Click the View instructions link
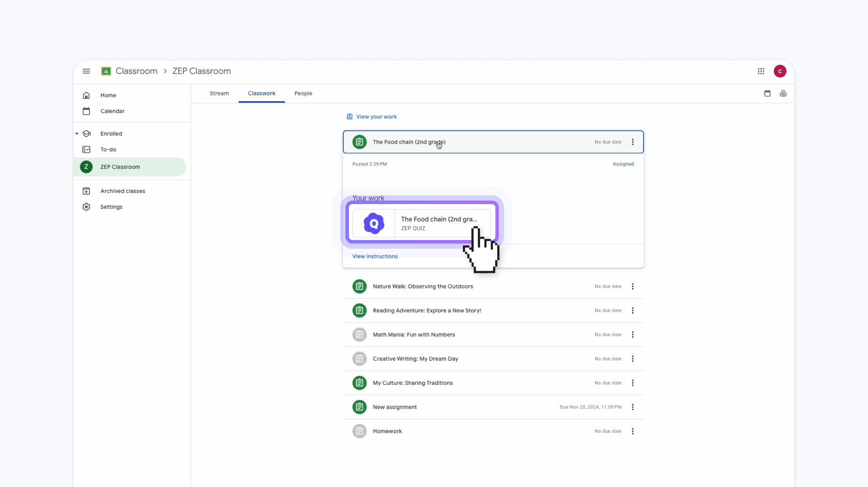868x487 pixels. [x=375, y=256]
